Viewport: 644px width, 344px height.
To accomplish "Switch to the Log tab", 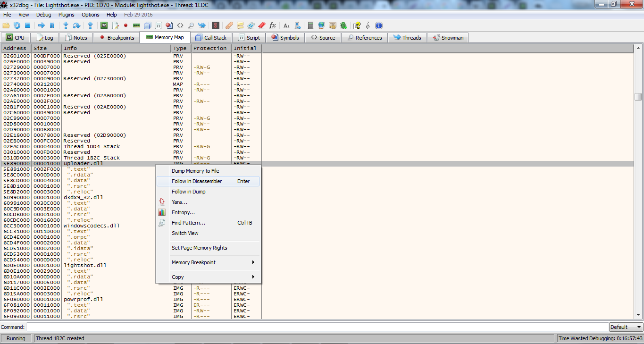I will coord(45,38).
